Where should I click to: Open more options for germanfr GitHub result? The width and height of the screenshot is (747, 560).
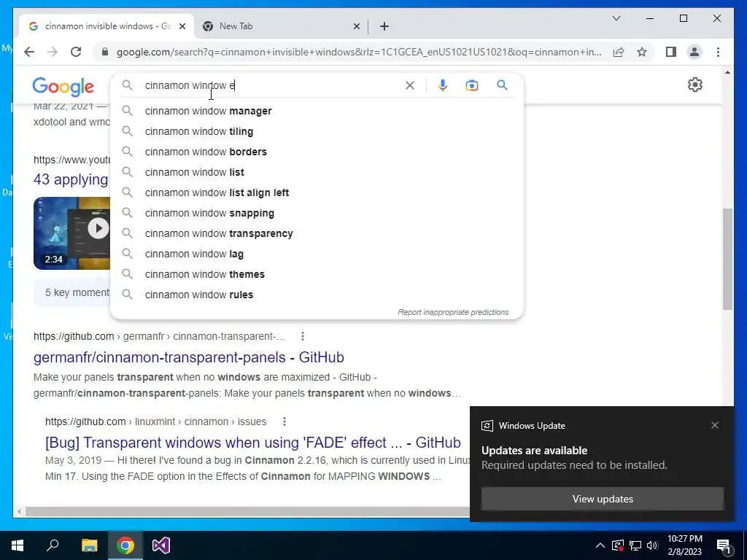[x=303, y=336]
